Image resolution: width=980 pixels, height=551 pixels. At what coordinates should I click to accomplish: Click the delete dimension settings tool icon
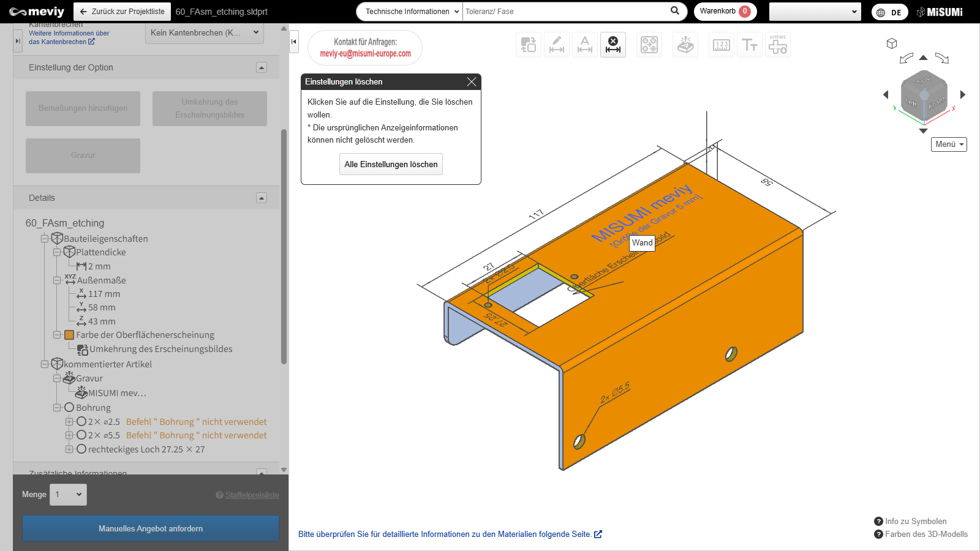coord(612,45)
